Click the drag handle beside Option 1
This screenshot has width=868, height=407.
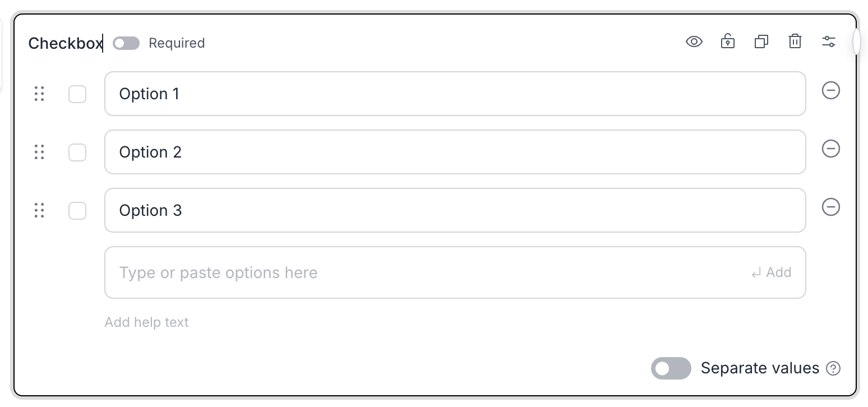[39, 94]
